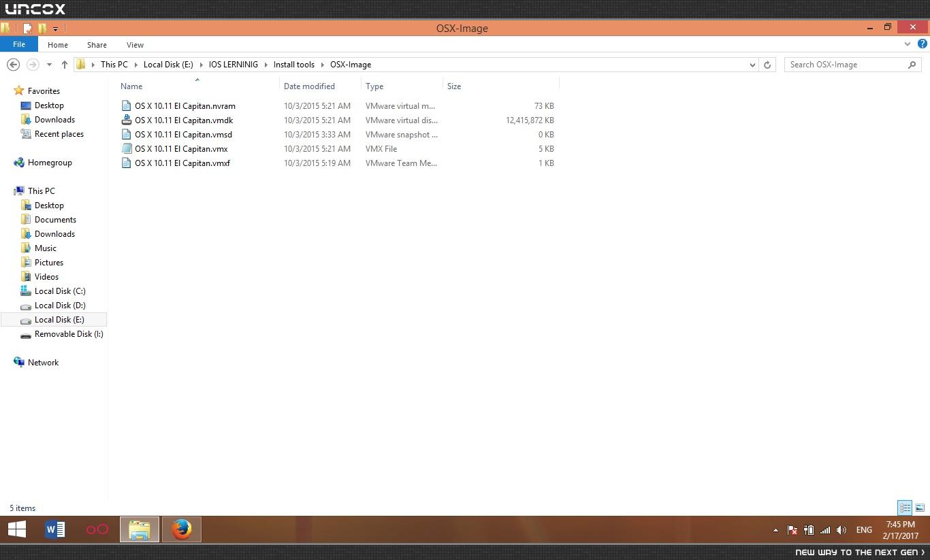Select the El Capitan.vmsd file icon
The height and width of the screenshot is (560, 930).
pyautogui.click(x=126, y=135)
